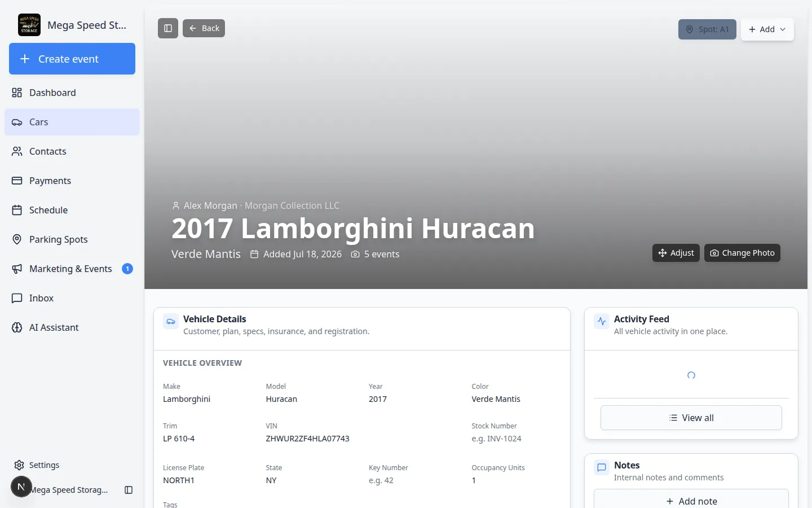Click the Create event button
The width and height of the screenshot is (812, 508).
click(x=72, y=59)
